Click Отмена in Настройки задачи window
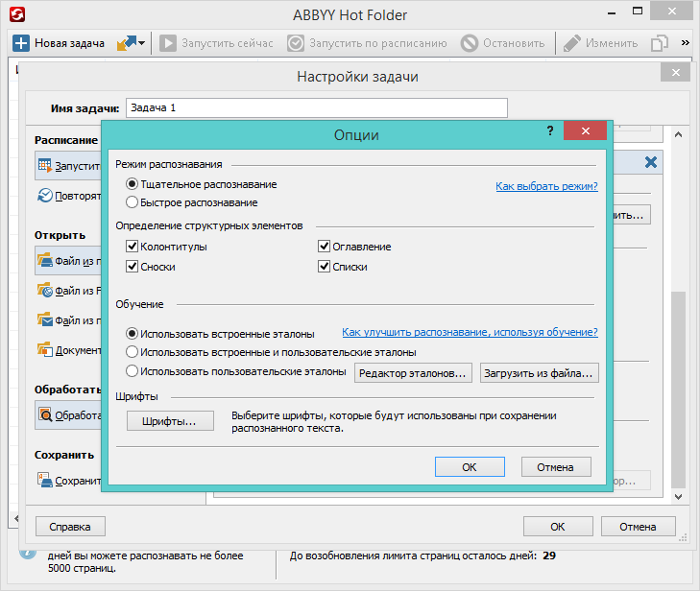The width and height of the screenshot is (700, 591). coord(639,527)
